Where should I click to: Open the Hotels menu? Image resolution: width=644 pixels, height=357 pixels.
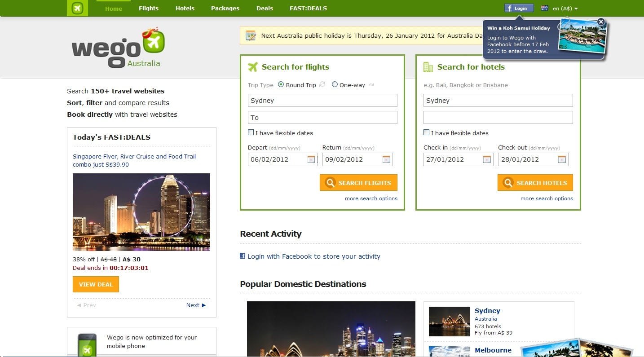(185, 8)
